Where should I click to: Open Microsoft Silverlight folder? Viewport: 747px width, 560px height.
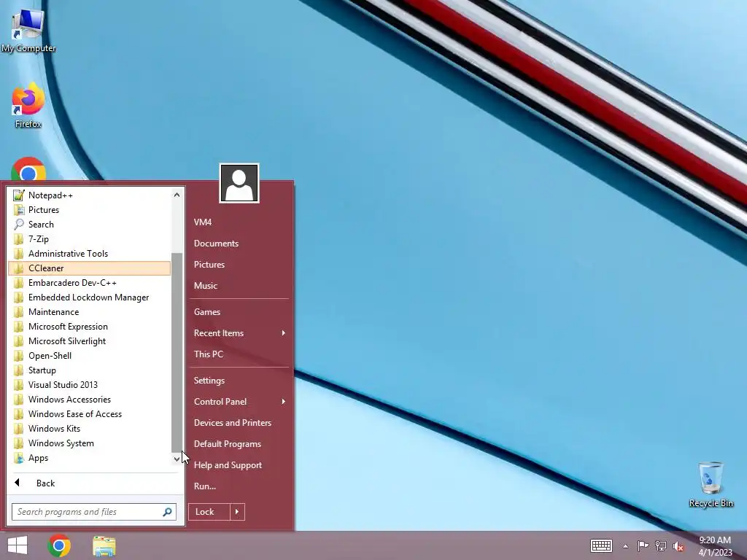point(90,341)
